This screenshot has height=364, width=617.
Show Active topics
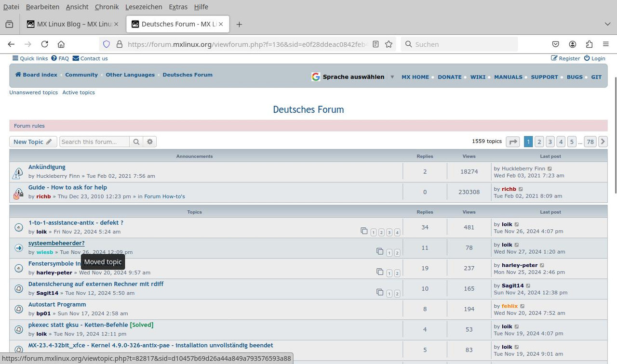[x=79, y=92]
